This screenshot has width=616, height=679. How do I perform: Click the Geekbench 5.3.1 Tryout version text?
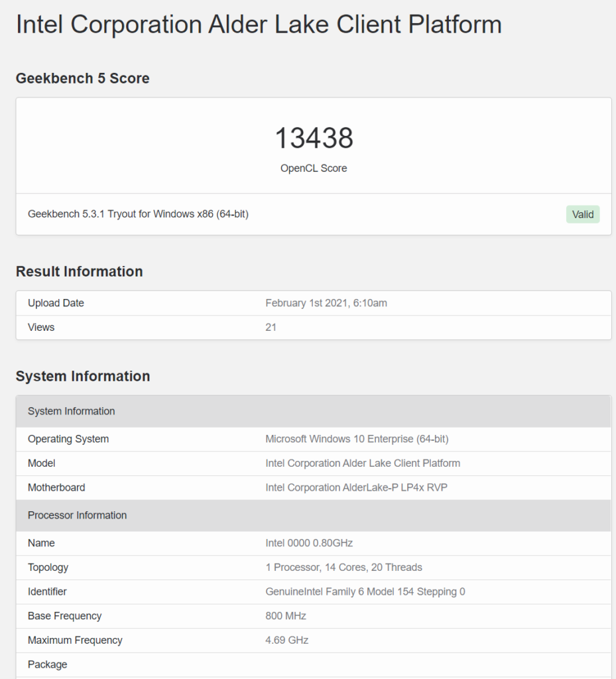pyautogui.click(x=138, y=214)
